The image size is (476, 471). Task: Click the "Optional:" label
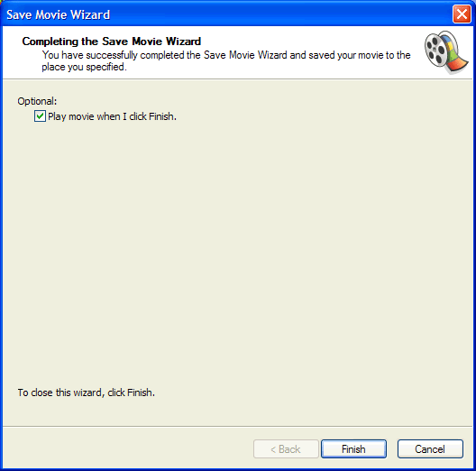37,101
